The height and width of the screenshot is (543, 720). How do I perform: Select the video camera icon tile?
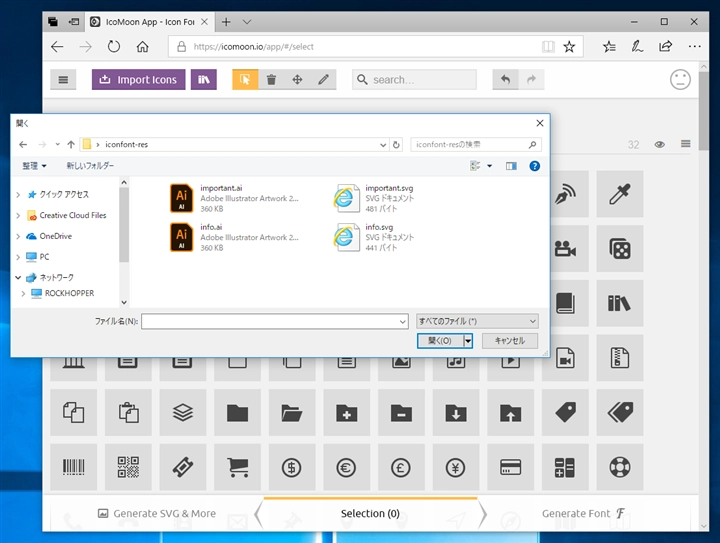[x=565, y=249]
